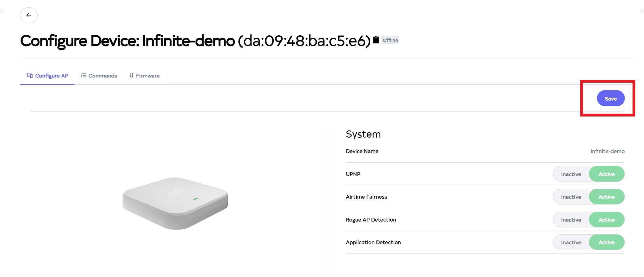Disable Airtime Fairness with Inactive
Image resolution: width=644 pixels, height=277 pixels.
point(571,197)
